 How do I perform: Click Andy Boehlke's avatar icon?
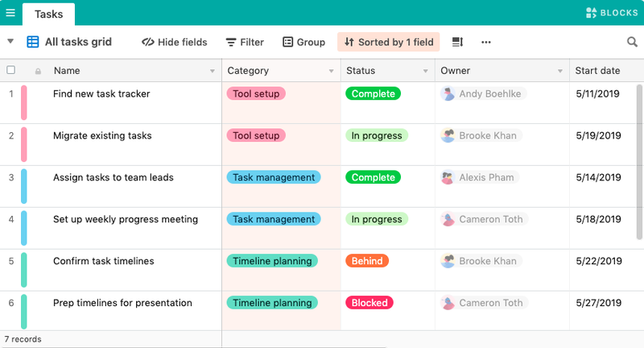click(448, 93)
